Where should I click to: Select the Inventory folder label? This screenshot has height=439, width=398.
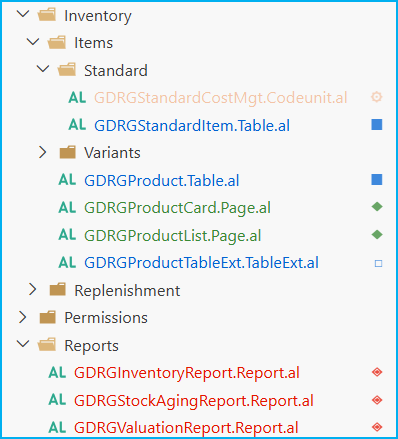98,16
